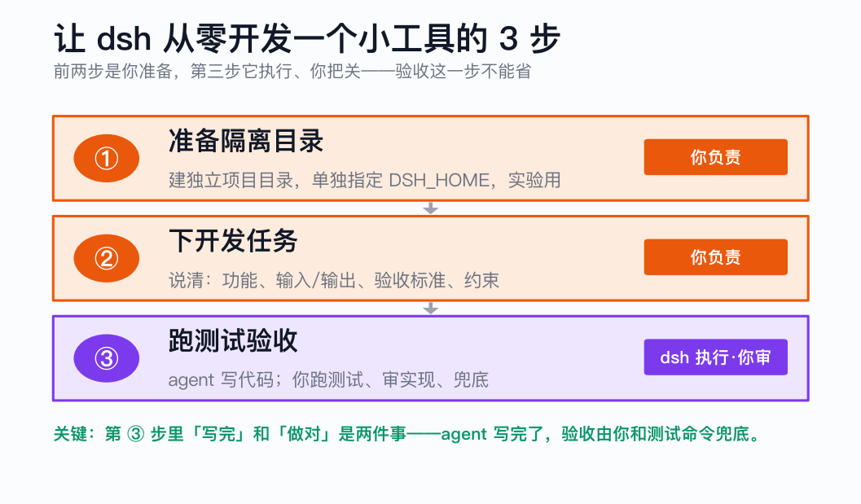The height and width of the screenshot is (504, 861).
Task: Click the circled ③ inside the green note
Action: point(136,434)
